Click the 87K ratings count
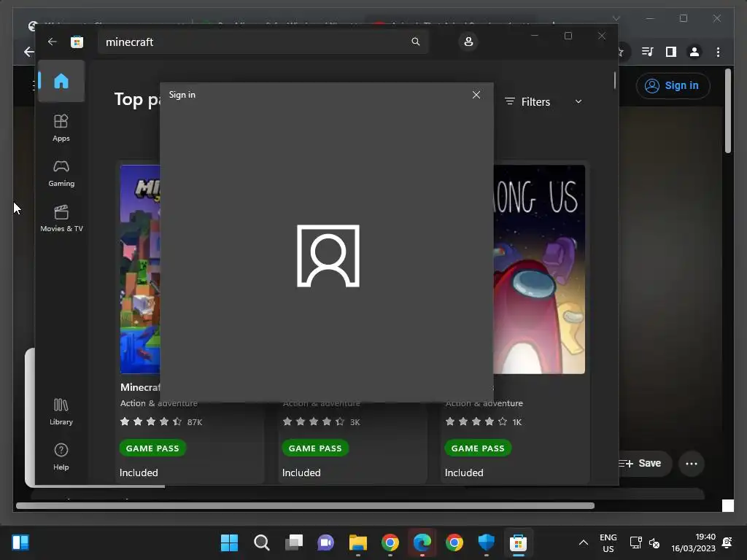Viewport: 747px width, 560px height. click(194, 422)
